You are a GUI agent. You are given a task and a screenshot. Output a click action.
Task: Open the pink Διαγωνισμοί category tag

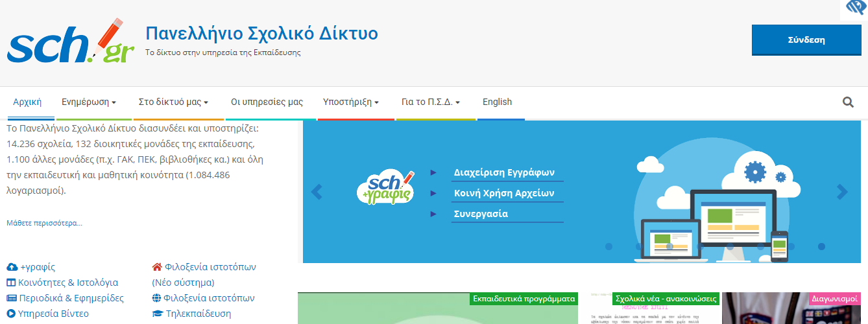[835, 299]
